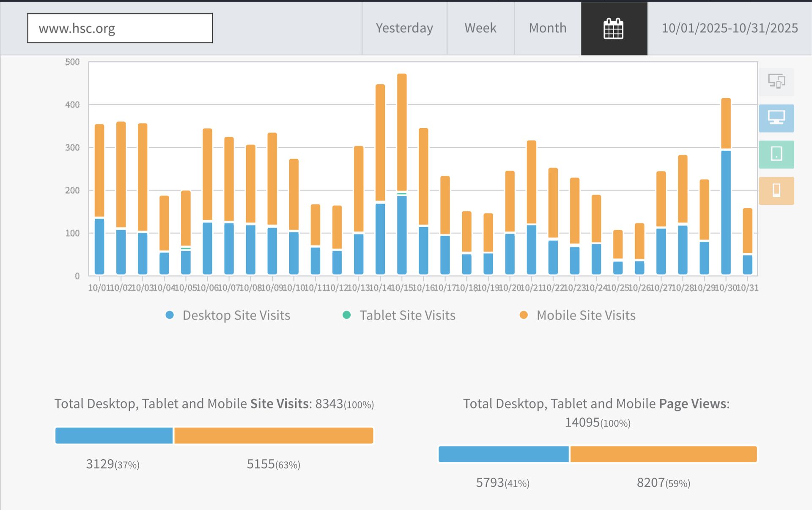Select the desktop monitor filter icon
Screen dimensions: 812x510
[x=776, y=118]
